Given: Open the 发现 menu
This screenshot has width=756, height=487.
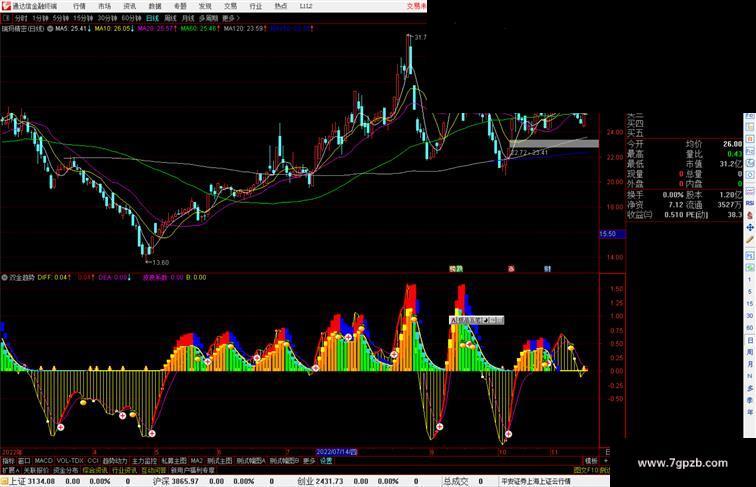Looking at the screenshot, I should 205,6.
